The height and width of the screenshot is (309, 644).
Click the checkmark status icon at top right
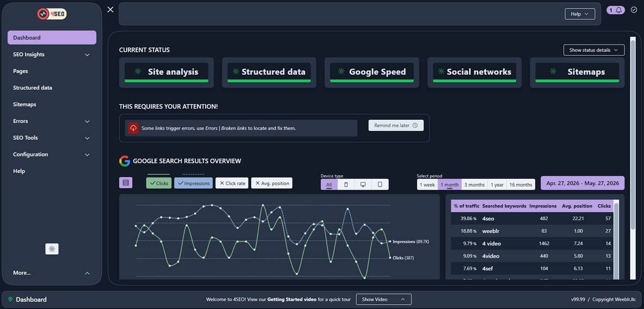(x=634, y=10)
